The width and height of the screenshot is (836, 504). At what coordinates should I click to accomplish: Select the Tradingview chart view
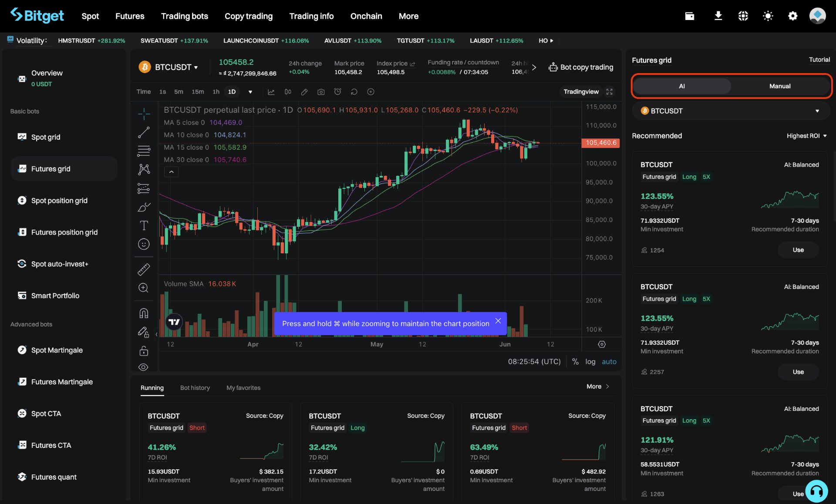point(581,92)
